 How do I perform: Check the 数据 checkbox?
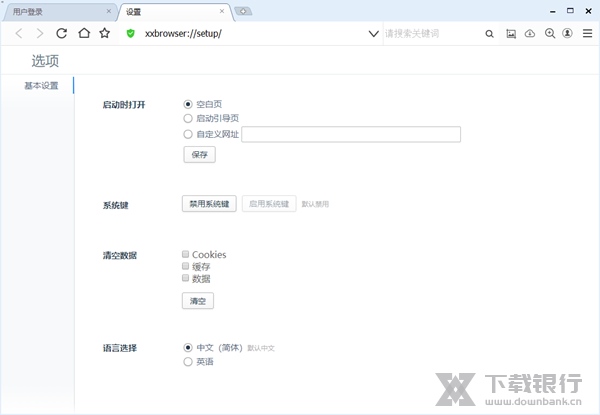186,278
